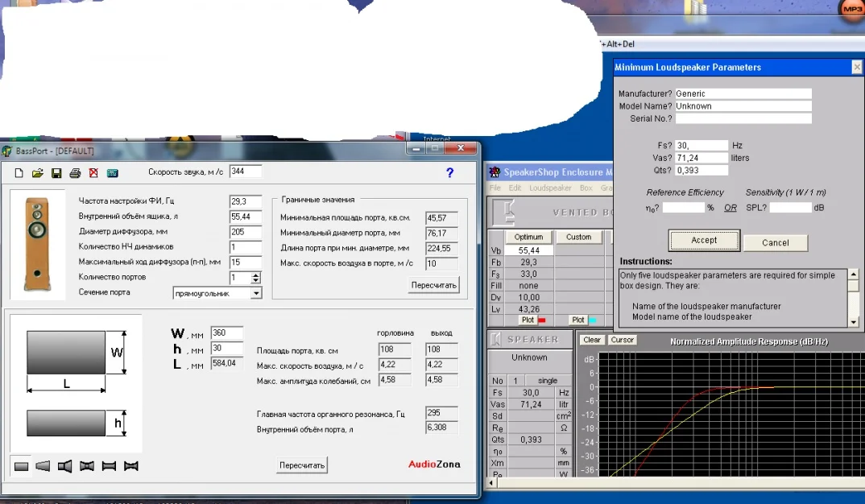Click the Accept button in parameters dialog
Screen dimensions: 865x504
704,241
